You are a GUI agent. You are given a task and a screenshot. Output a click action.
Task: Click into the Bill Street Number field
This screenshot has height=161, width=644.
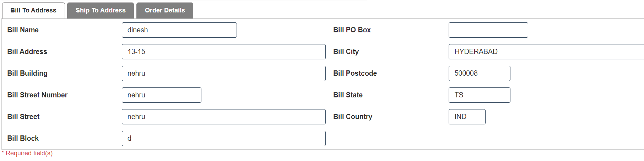click(161, 95)
